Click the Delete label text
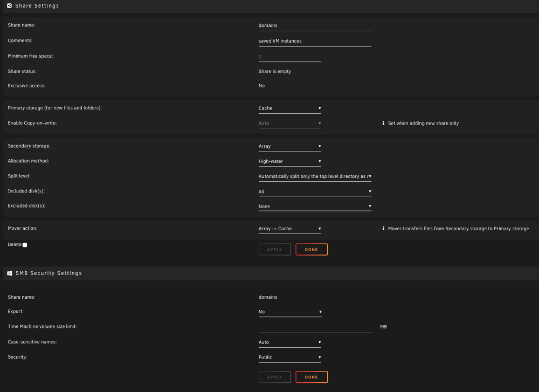The width and height of the screenshot is (539, 392). [15, 244]
